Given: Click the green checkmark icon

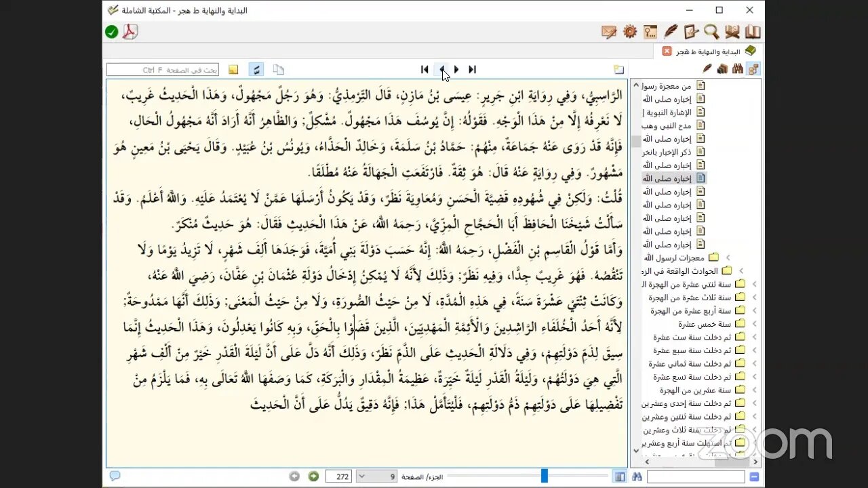Looking at the screenshot, I should tap(112, 32).
